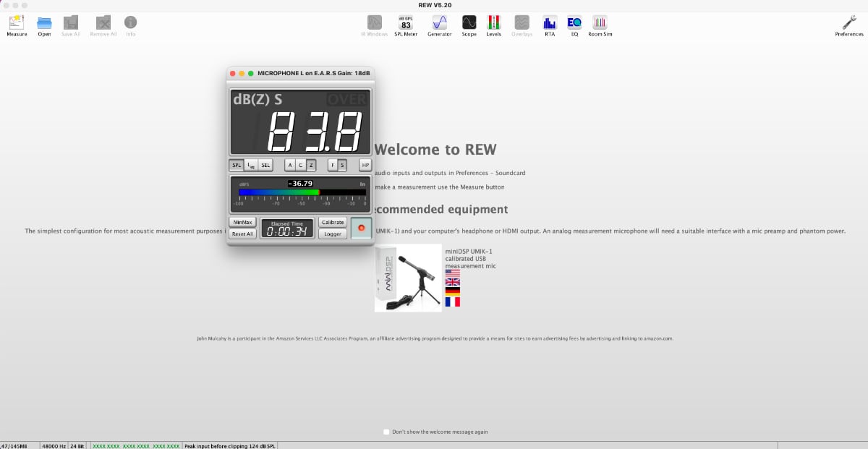This screenshot has height=449, width=868.
Task: Open the Generator tool
Action: pyautogui.click(x=439, y=22)
